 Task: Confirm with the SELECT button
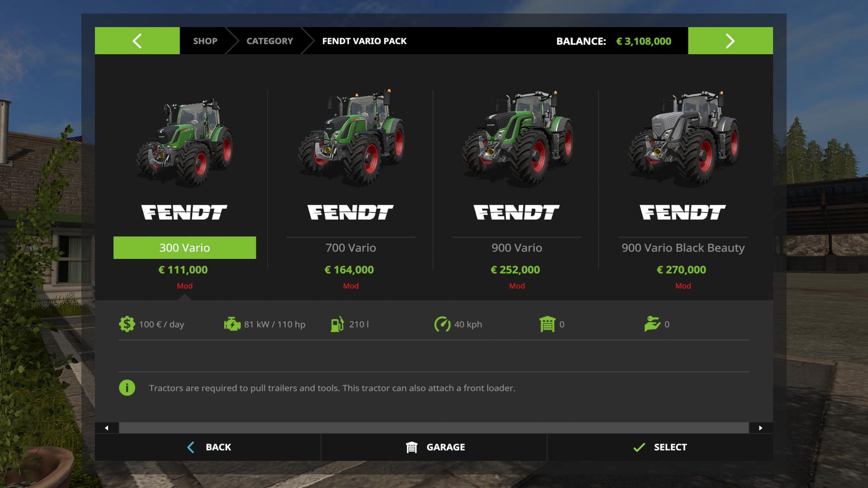click(x=660, y=447)
